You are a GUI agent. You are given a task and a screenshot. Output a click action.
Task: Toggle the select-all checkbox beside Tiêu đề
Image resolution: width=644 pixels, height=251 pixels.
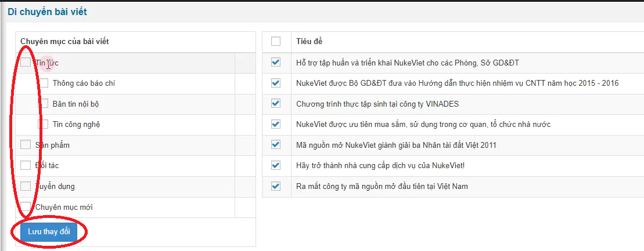point(276,41)
